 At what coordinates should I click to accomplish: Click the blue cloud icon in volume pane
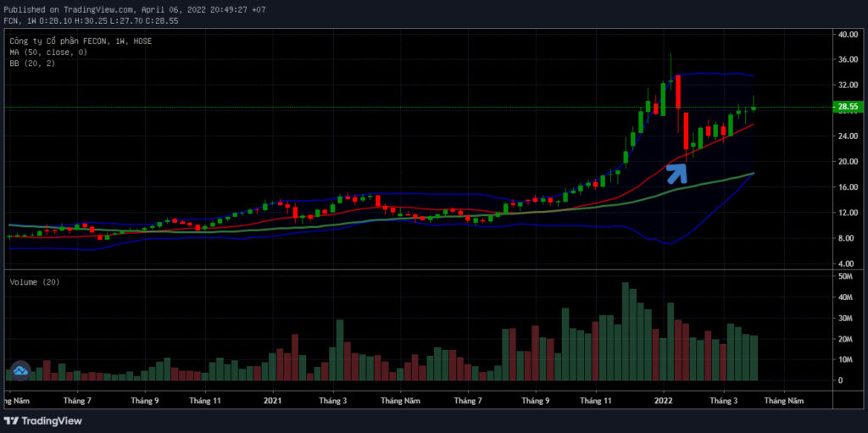(x=21, y=371)
